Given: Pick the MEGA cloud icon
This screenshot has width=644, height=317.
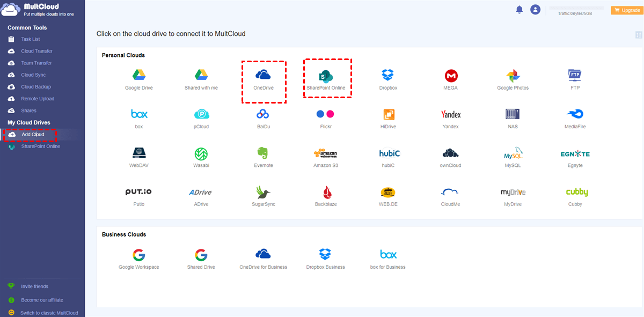Looking at the screenshot, I should 451,79.
